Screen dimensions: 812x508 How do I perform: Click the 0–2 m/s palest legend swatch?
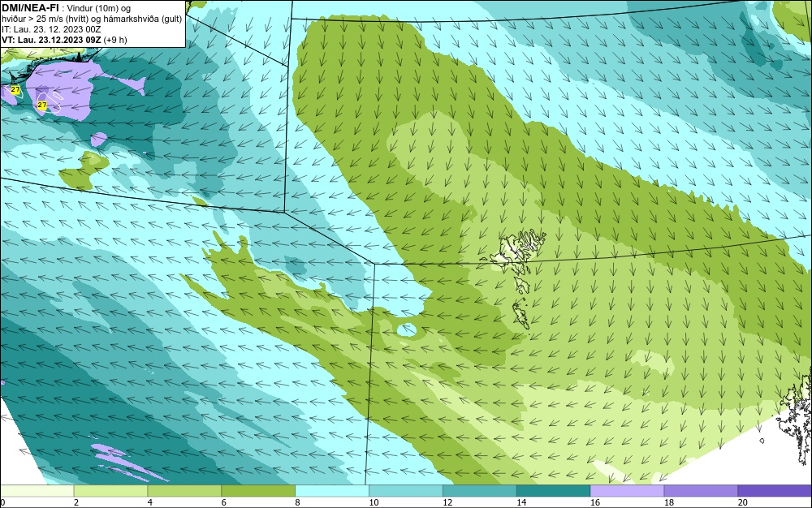tap(37, 490)
